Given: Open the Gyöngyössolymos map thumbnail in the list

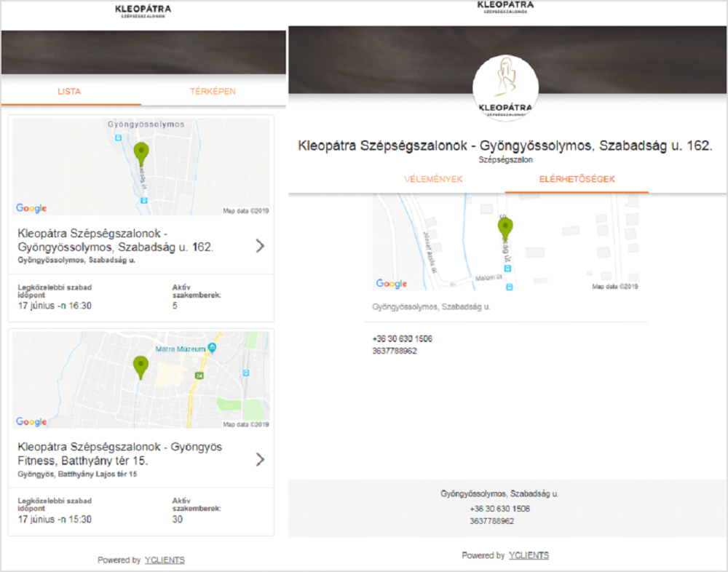Looking at the screenshot, I should (141, 166).
